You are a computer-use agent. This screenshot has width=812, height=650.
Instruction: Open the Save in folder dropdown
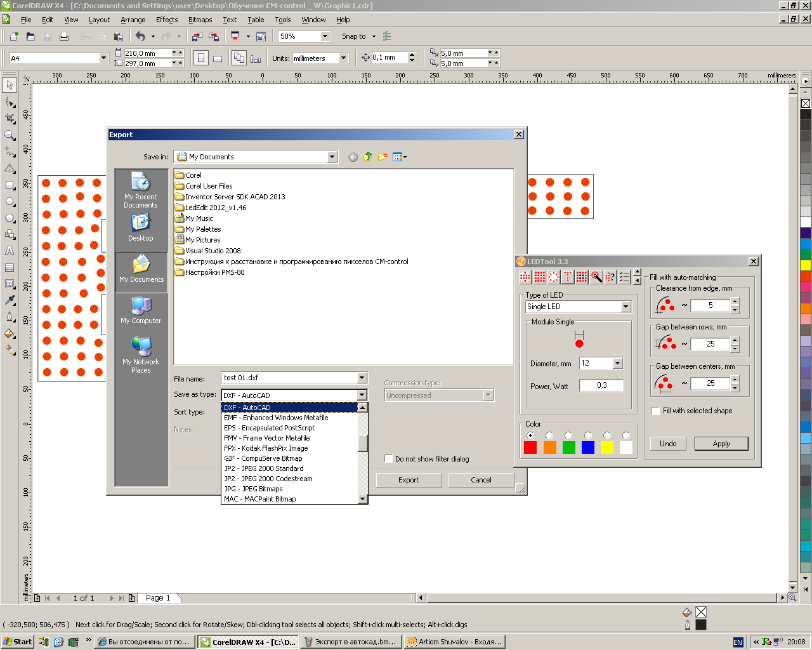pos(332,157)
